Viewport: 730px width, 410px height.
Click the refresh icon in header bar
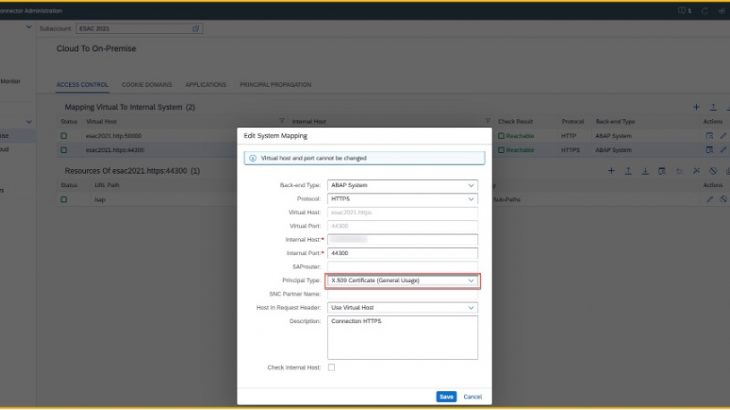pyautogui.click(x=704, y=11)
